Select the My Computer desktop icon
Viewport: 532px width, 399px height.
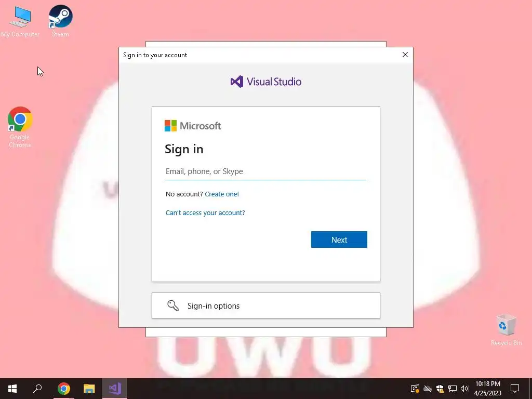(x=20, y=21)
